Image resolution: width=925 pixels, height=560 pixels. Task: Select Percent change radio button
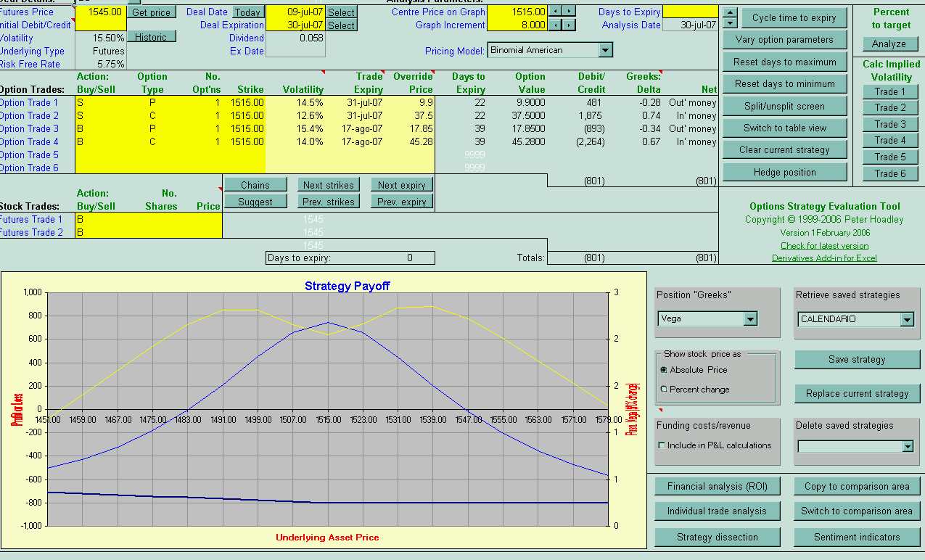coord(664,390)
